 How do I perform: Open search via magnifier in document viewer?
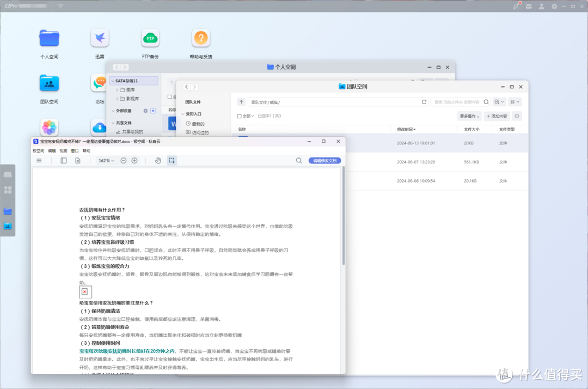click(299, 160)
